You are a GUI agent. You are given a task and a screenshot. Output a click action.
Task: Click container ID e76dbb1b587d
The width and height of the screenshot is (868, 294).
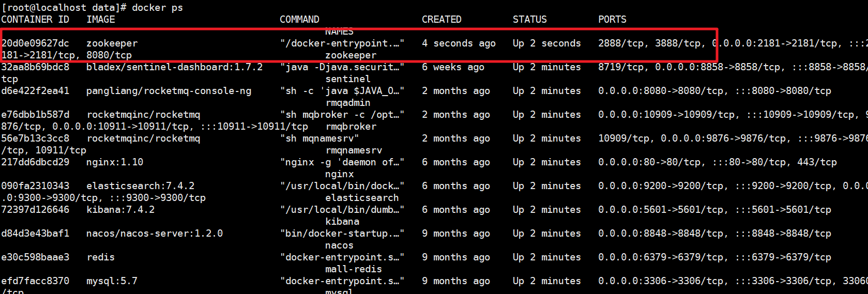(x=35, y=115)
